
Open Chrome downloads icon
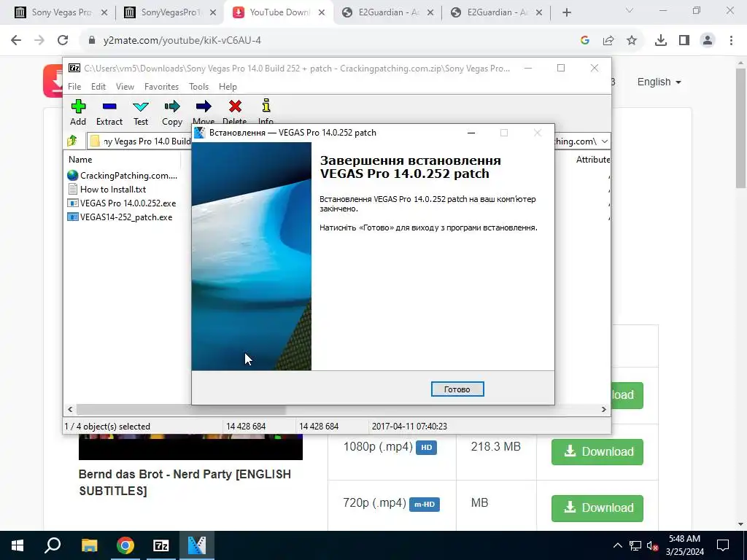[661, 41]
